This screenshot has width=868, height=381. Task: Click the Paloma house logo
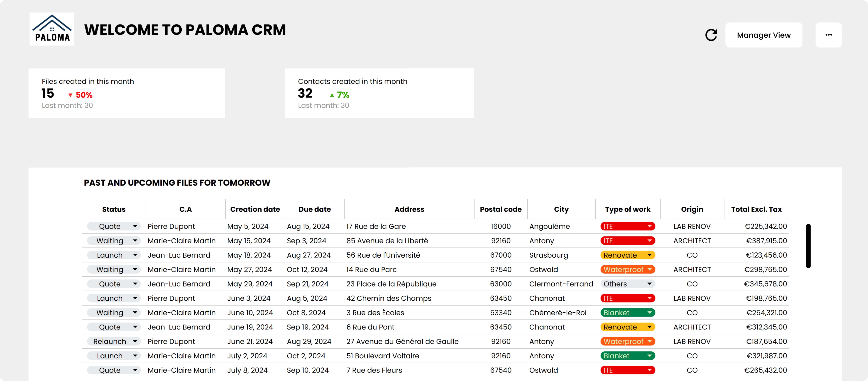52,29
